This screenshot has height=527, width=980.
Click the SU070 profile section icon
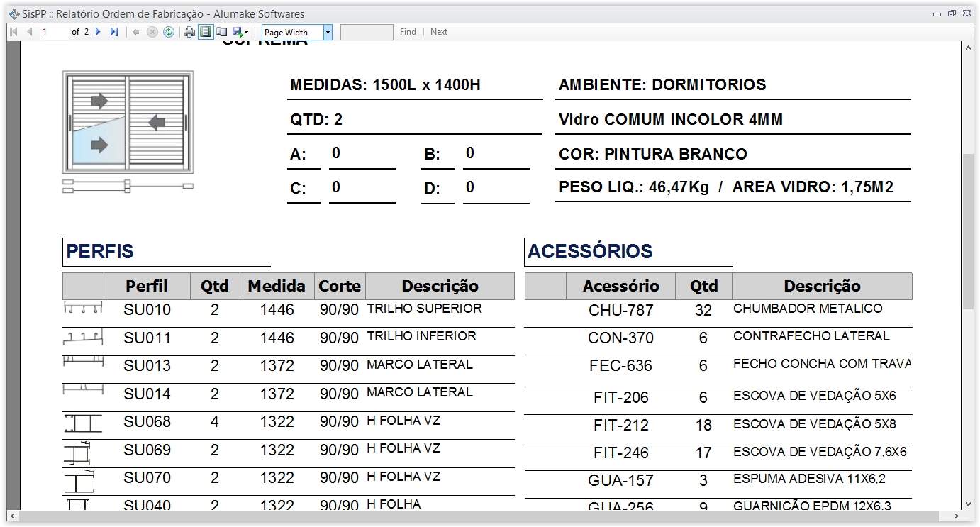click(79, 481)
